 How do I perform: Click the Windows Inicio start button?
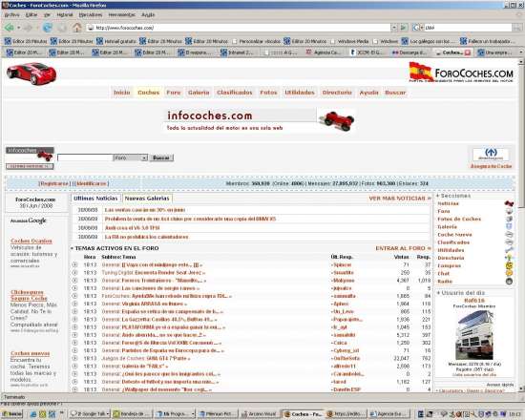click(x=12, y=414)
